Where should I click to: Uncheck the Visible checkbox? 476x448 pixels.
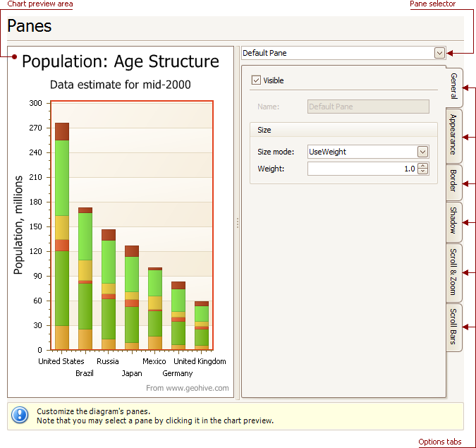256,80
